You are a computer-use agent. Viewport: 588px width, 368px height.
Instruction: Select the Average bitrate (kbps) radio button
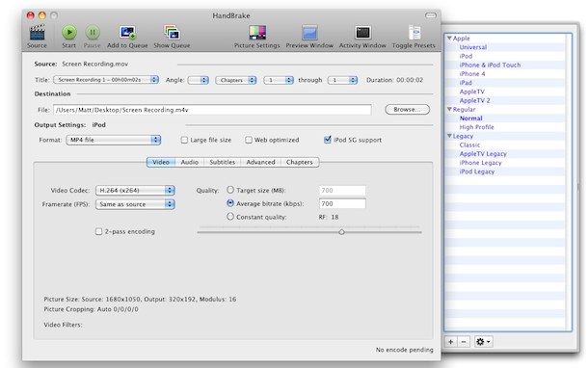click(230, 203)
